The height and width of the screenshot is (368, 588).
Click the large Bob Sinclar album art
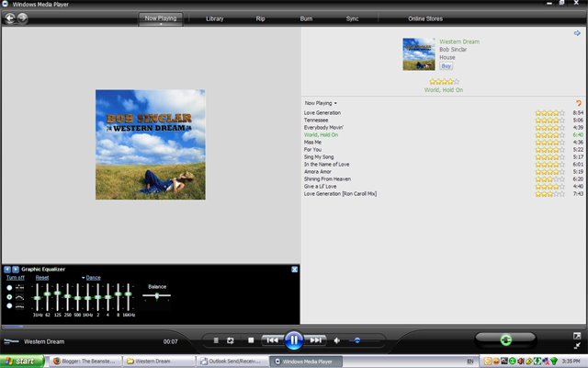[151, 144]
